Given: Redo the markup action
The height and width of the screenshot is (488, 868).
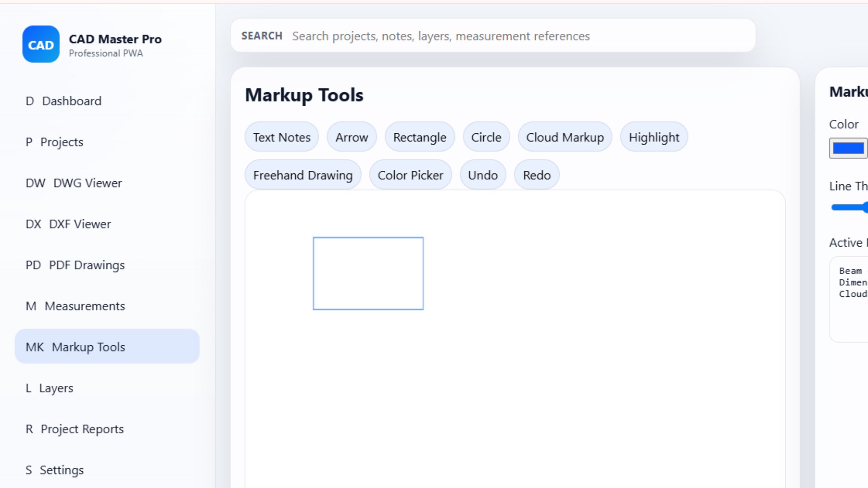Looking at the screenshot, I should point(537,175).
